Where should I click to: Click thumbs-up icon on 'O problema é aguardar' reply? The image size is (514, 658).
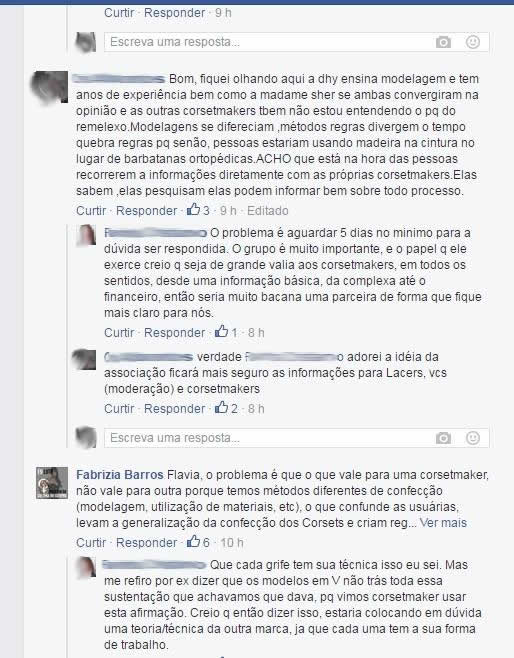point(222,332)
